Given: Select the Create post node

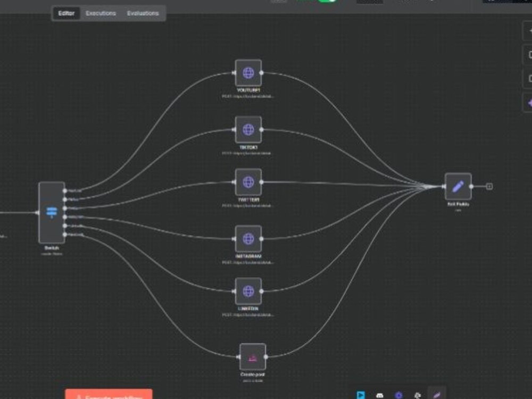Looking at the screenshot, I should [253, 357].
